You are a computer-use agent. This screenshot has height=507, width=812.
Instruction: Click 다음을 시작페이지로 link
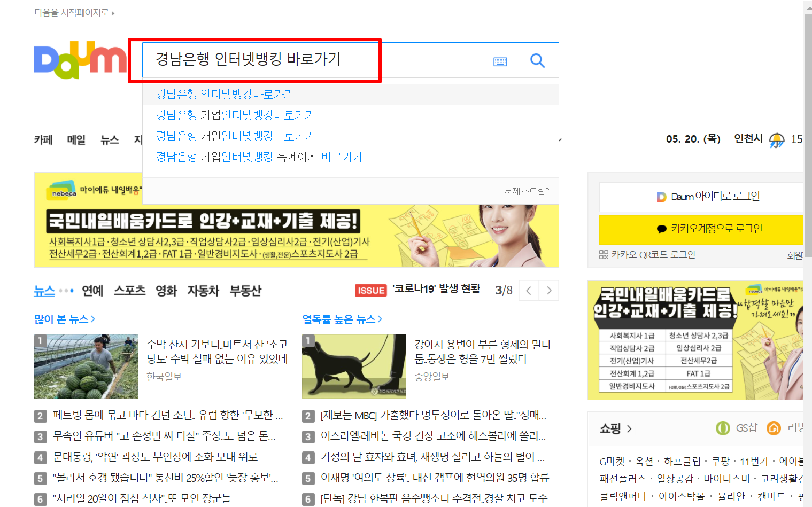click(x=74, y=12)
